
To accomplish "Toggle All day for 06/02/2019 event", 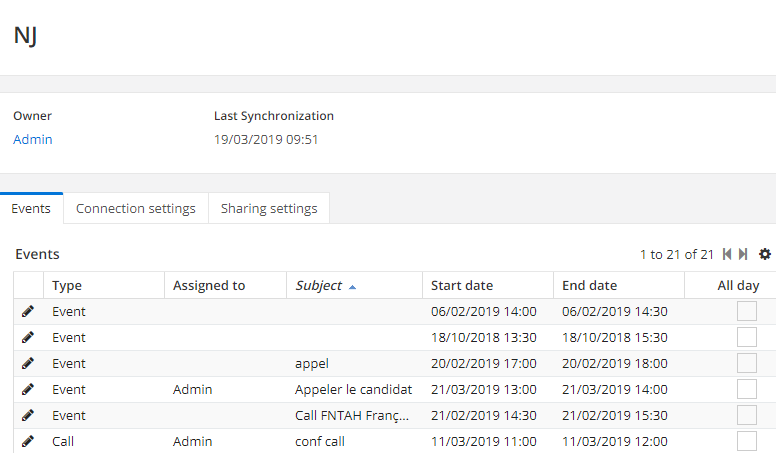I will coord(747,311).
